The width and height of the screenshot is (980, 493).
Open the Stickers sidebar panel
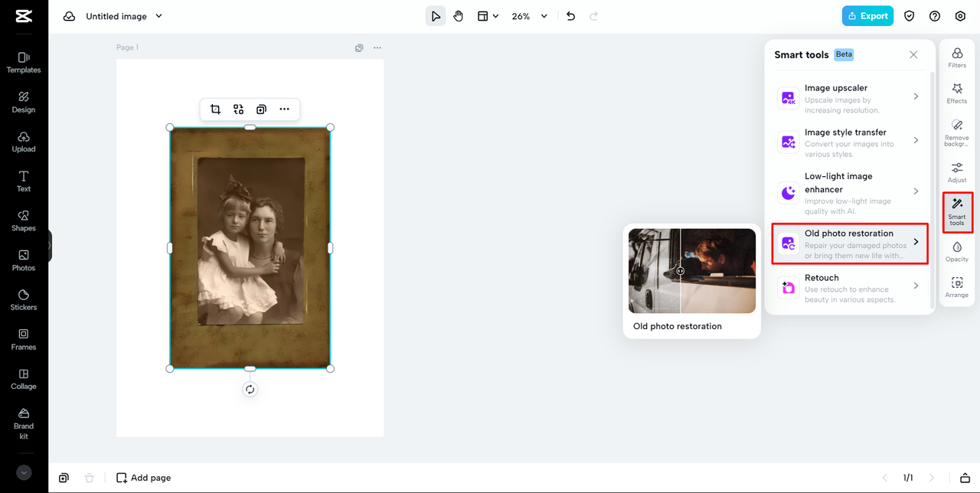(x=24, y=300)
